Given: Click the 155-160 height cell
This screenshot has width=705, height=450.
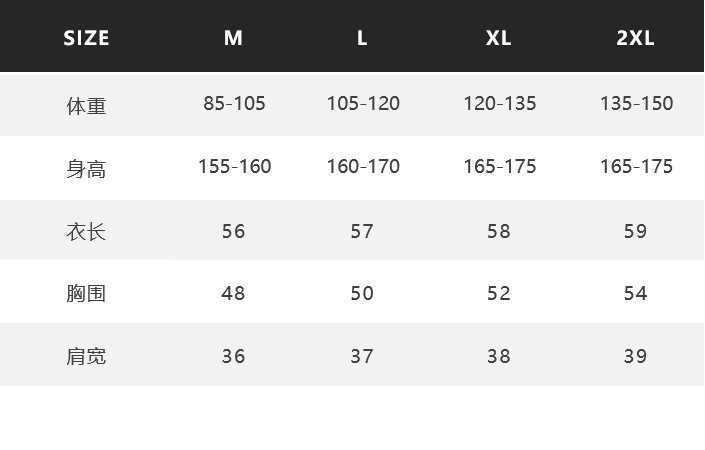Looking at the screenshot, I should click(235, 166).
